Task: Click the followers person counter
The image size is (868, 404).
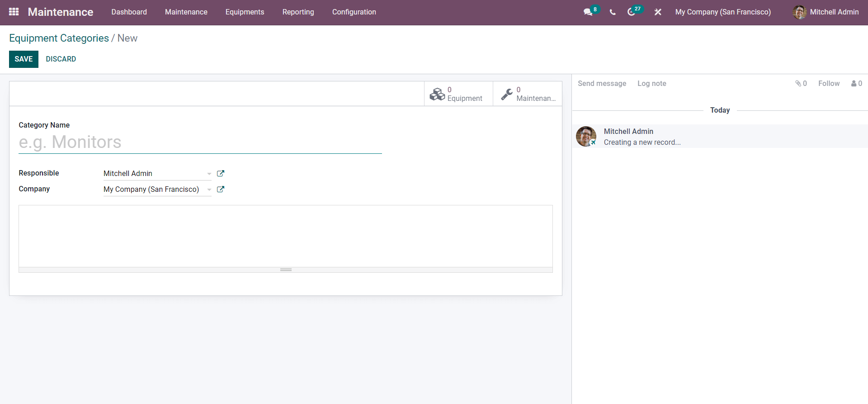Action: click(857, 83)
